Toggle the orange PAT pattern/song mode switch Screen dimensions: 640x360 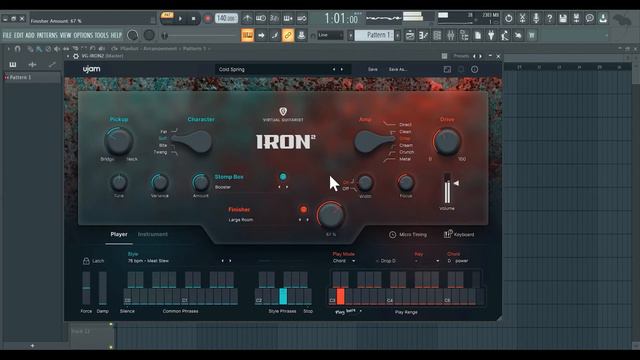(x=167, y=15)
